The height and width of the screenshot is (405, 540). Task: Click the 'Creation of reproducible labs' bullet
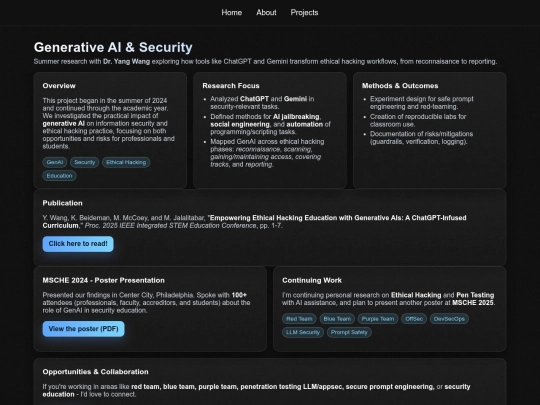[418, 121]
